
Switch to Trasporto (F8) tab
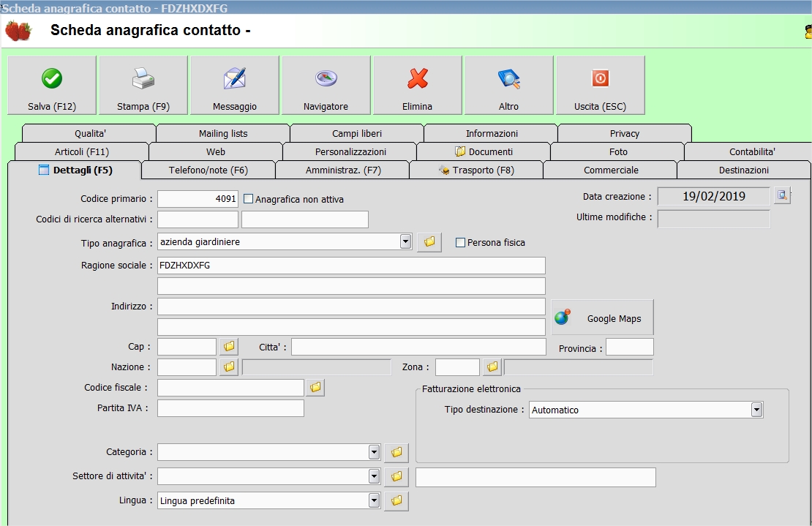[x=476, y=170]
